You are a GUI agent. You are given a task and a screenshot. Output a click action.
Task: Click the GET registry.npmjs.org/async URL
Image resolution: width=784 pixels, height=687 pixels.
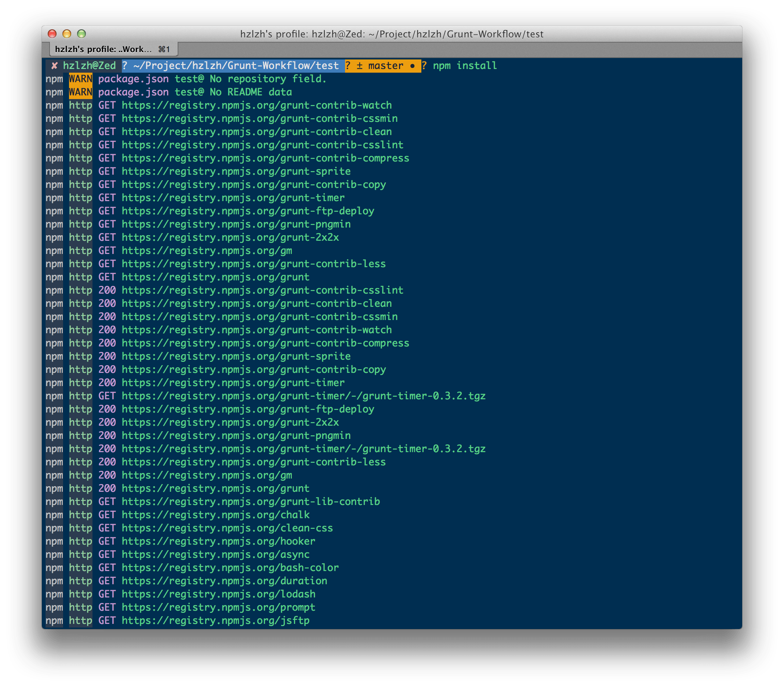[x=215, y=555]
